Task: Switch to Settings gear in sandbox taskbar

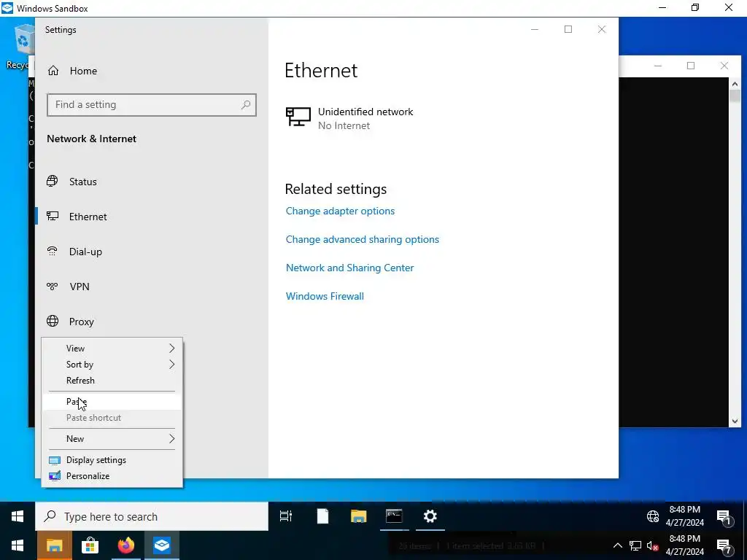Action: tap(430, 516)
